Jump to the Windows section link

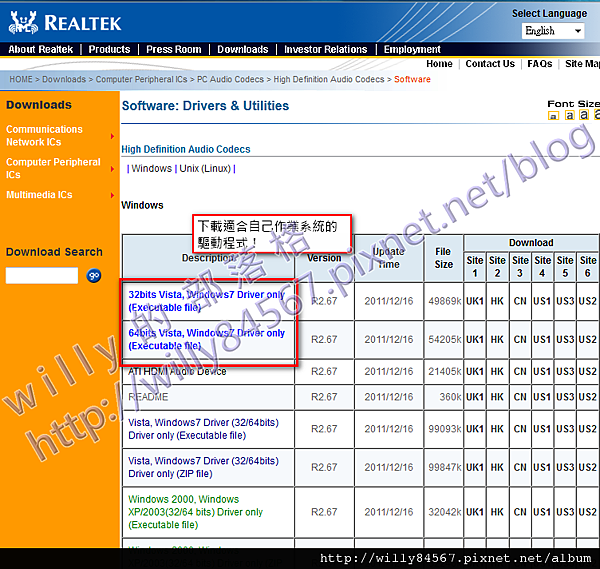coord(152,168)
